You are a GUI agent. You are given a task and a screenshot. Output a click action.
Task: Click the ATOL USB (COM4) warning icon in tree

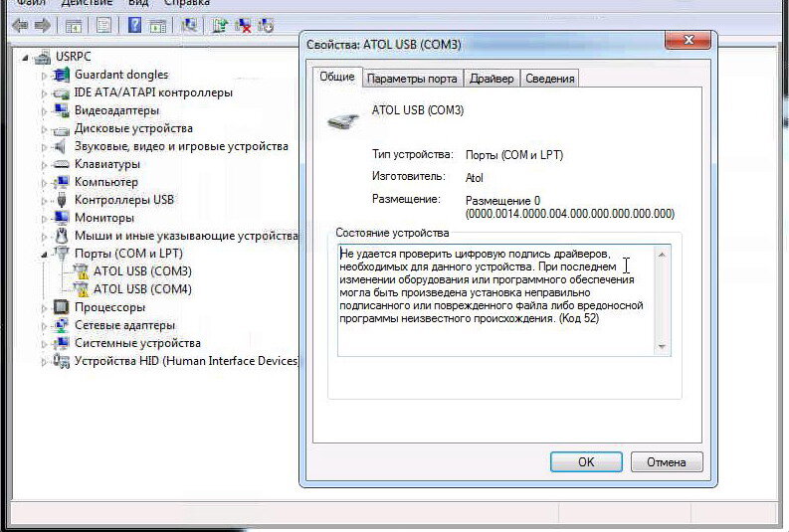pos(81,289)
